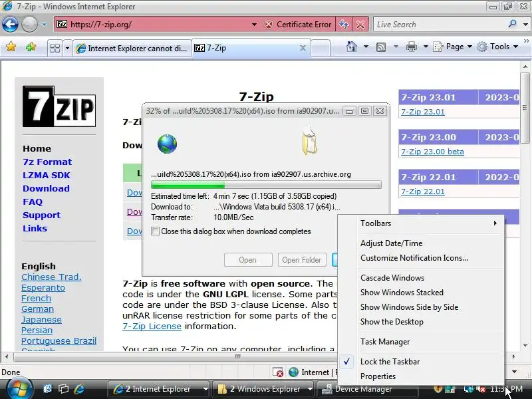Expand the command bar overflow chevron
The height and width of the screenshot is (399, 532).
pyautogui.click(x=526, y=41)
